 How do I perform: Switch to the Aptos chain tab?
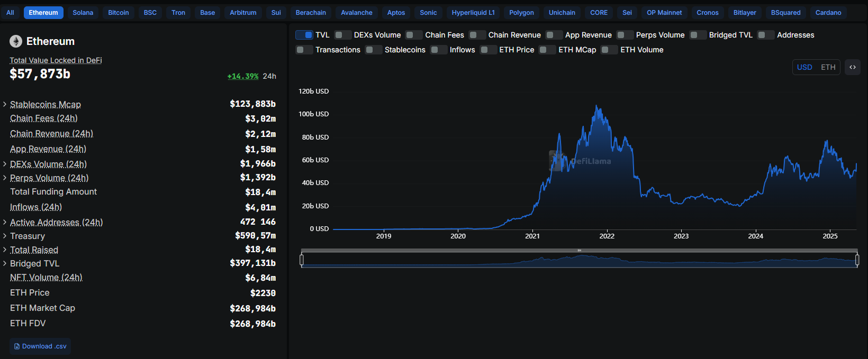coord(396,13)
